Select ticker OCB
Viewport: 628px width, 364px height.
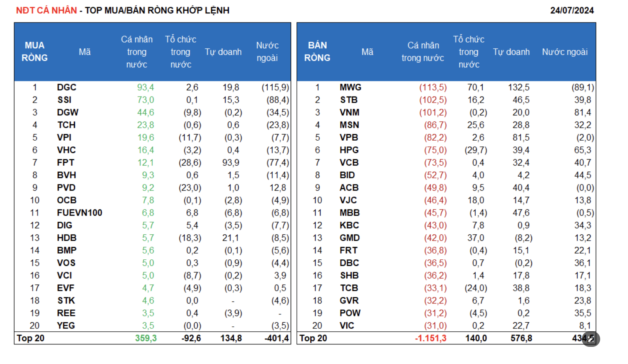click(67, 200)
